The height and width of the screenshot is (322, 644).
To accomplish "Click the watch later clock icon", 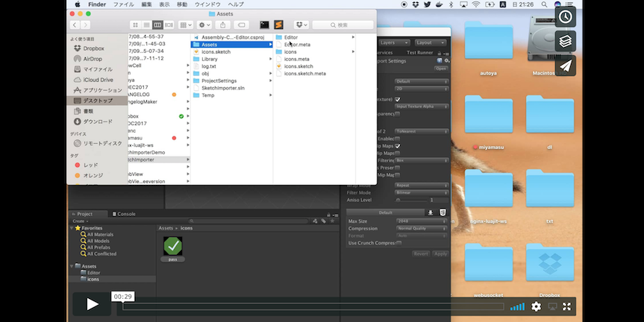I will pos(566,17).
